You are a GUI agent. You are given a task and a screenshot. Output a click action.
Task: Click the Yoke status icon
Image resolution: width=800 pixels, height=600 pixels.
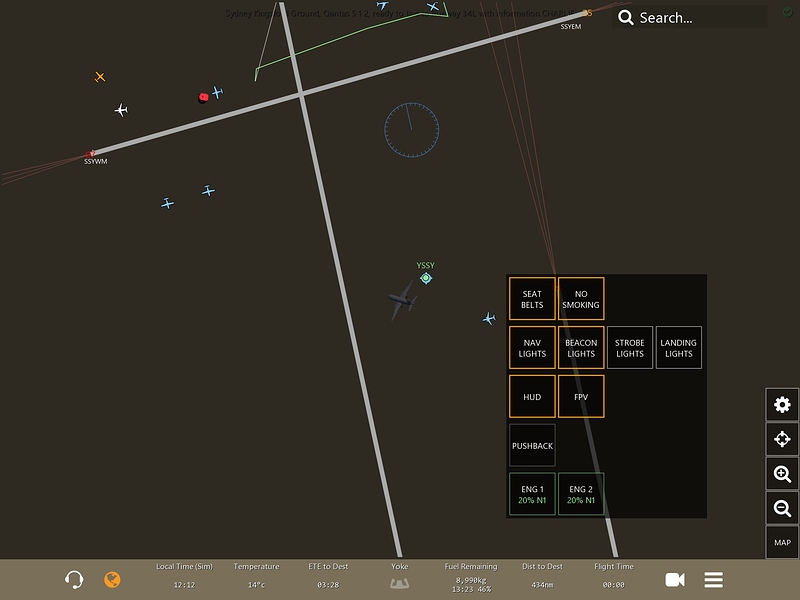(x=399, y=583)
